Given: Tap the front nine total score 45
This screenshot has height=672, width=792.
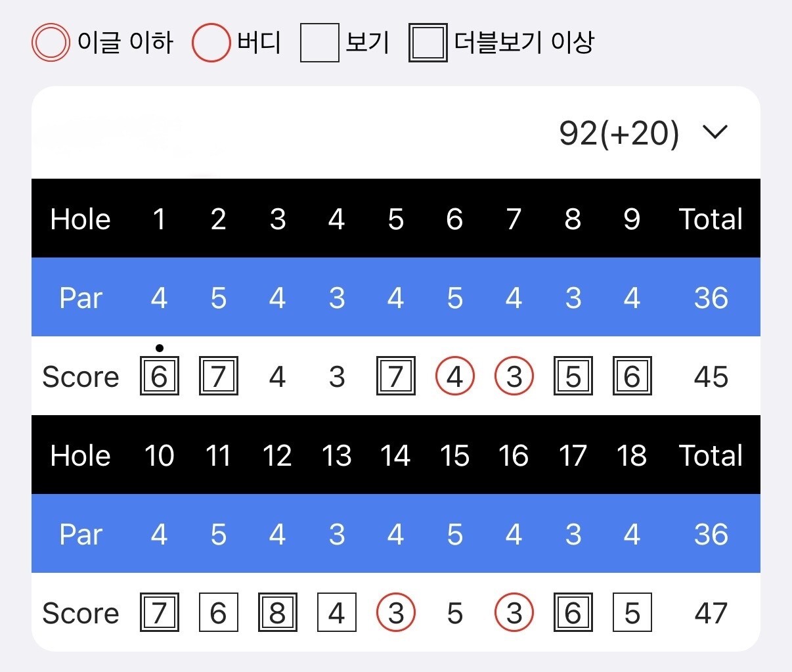Looking at the screenshot, I should click(711, 376).
